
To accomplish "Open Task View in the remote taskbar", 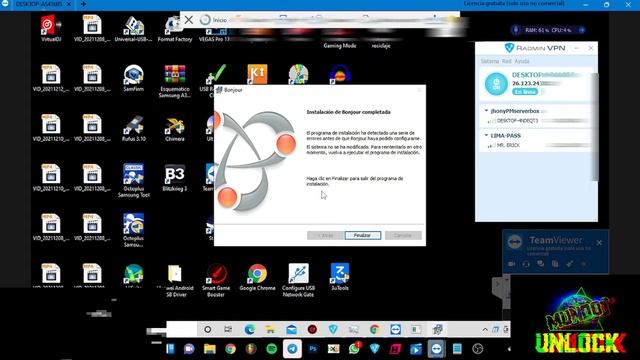I will click(228, 329).
